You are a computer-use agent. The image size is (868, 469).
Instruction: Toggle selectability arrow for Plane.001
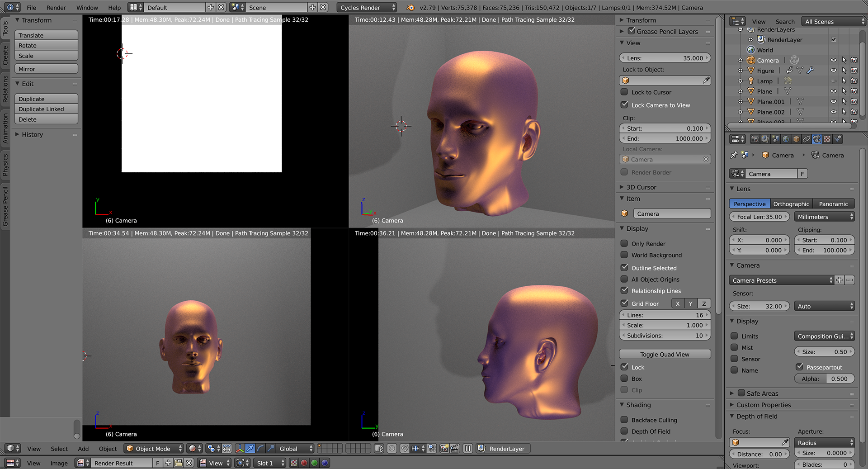844,102
